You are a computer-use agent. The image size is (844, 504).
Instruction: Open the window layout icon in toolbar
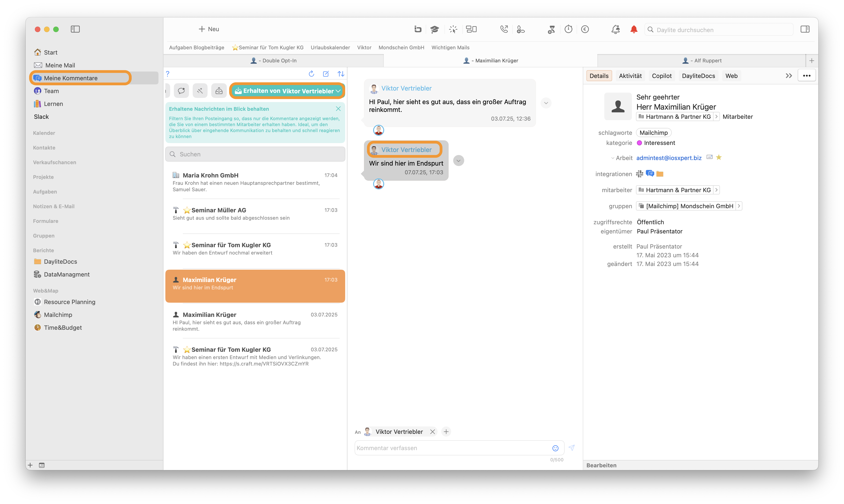click(x=471, y=30)
